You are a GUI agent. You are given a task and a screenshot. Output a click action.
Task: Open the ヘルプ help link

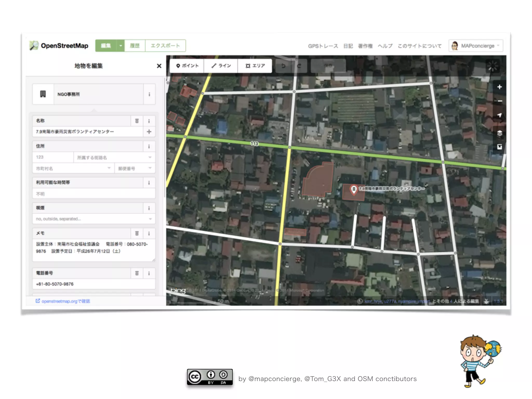385,46
